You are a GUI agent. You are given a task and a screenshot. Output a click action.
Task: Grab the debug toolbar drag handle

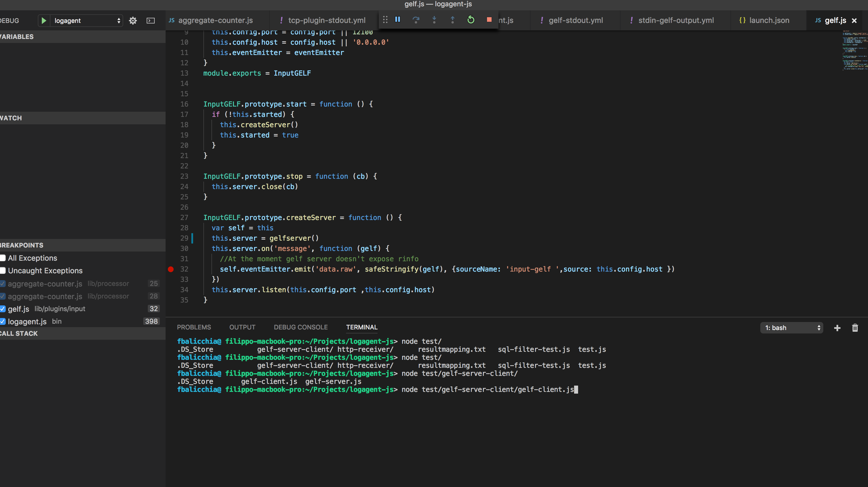coord(385,19)
